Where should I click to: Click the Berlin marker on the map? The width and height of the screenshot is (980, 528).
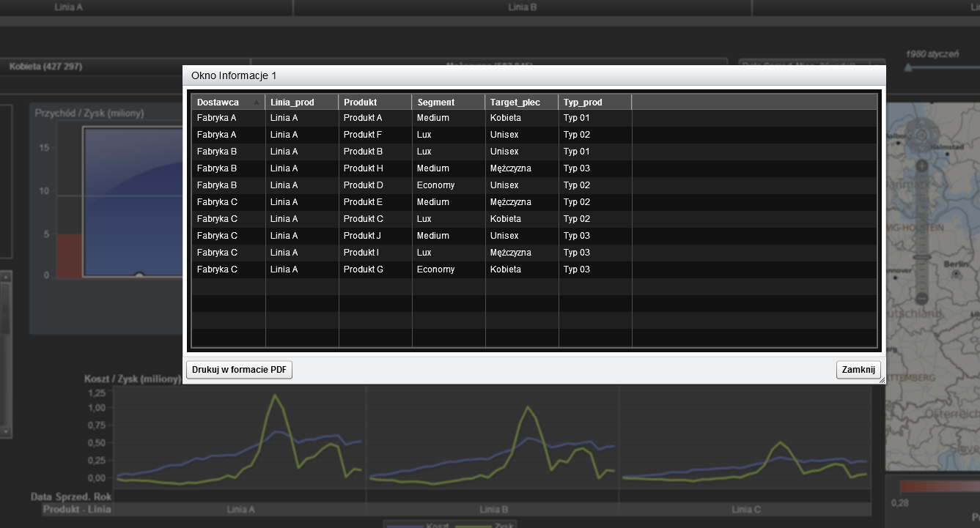coord(956,274)
